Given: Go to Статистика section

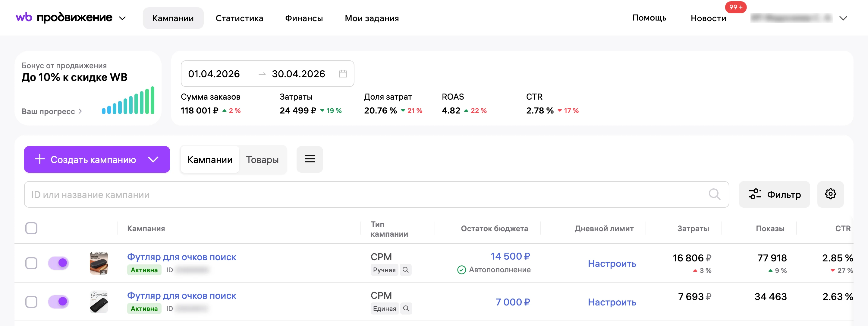Looking at the screenshot, I should pyautogui.click(x=239, y=18).
